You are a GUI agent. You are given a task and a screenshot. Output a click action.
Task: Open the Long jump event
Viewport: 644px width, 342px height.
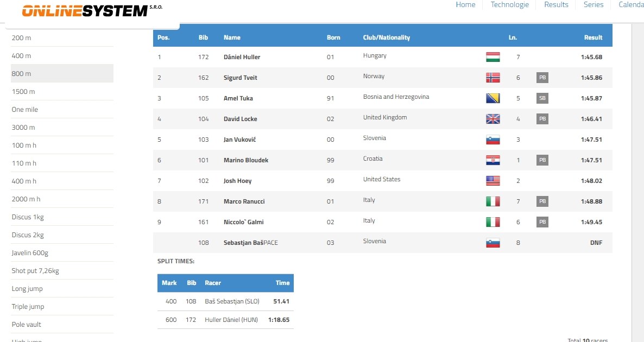click(x=27, y=289)
